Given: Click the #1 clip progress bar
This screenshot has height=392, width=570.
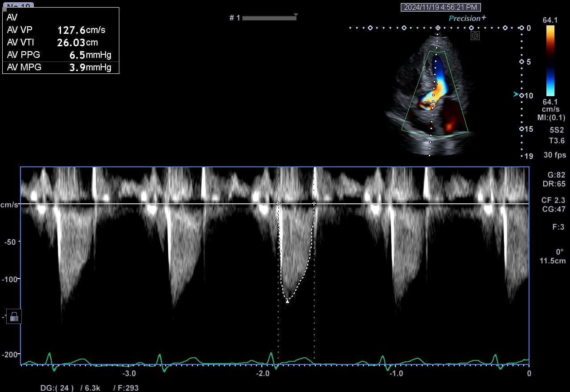Looking at the screenshot, I should tap(269, 18).
